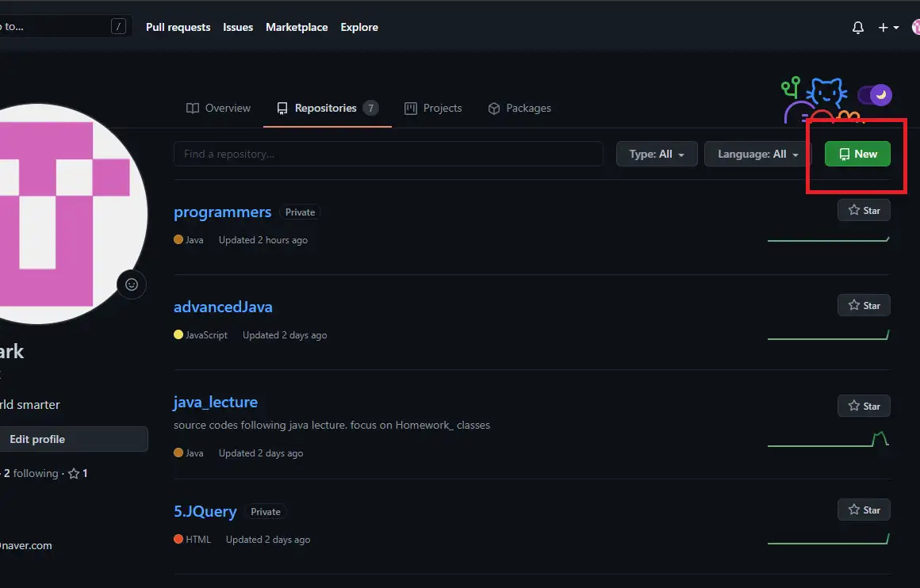Screen dimensions: 920x588
Task: Switch to the Projects tab
Action: [433, 108]
